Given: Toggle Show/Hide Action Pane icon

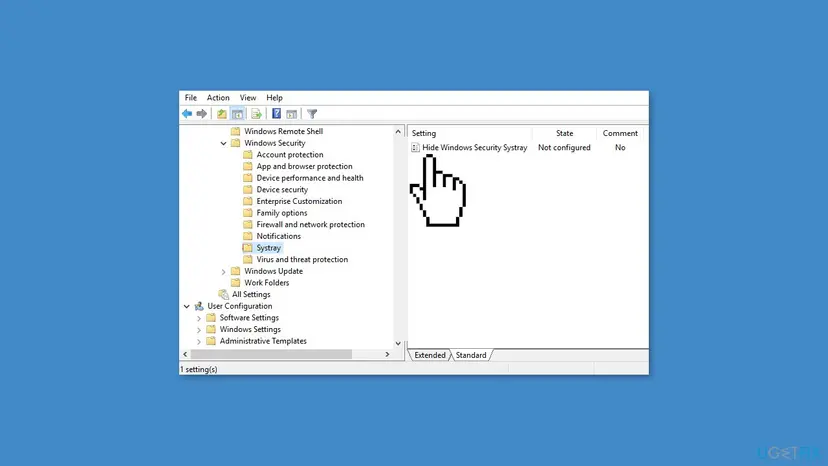Looking at the screenshot, I should tap(291, 114).
